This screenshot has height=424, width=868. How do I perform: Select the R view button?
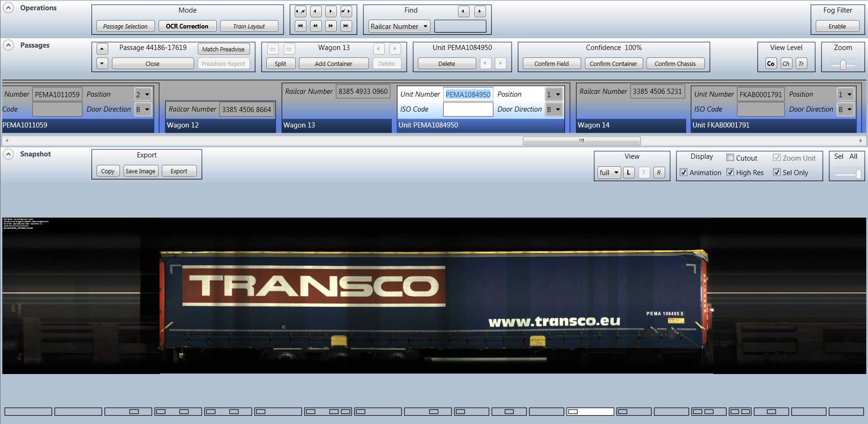tap(659, 173)
